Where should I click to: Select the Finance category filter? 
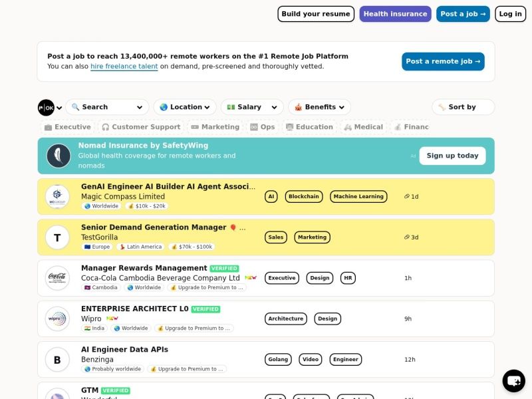[410, 127]
